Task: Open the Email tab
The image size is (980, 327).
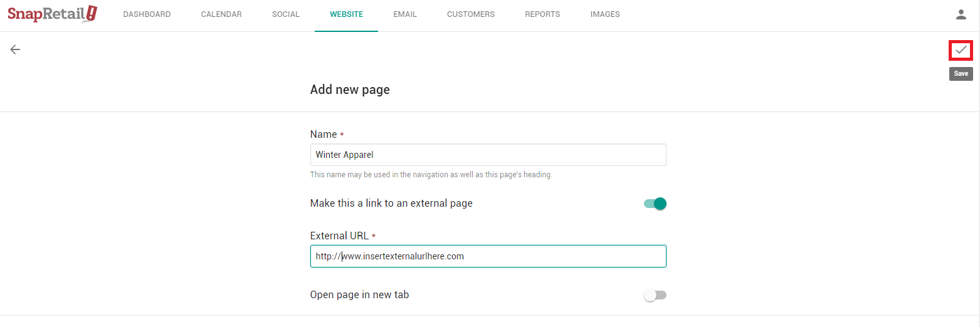Action: (405, 14)
